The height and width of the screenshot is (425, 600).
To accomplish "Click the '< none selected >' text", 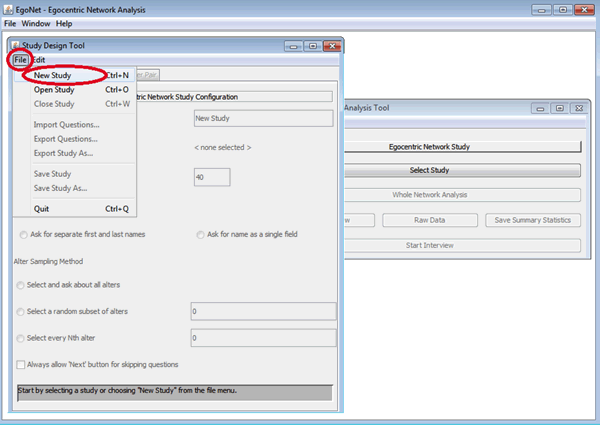I will tap(223, 147).
